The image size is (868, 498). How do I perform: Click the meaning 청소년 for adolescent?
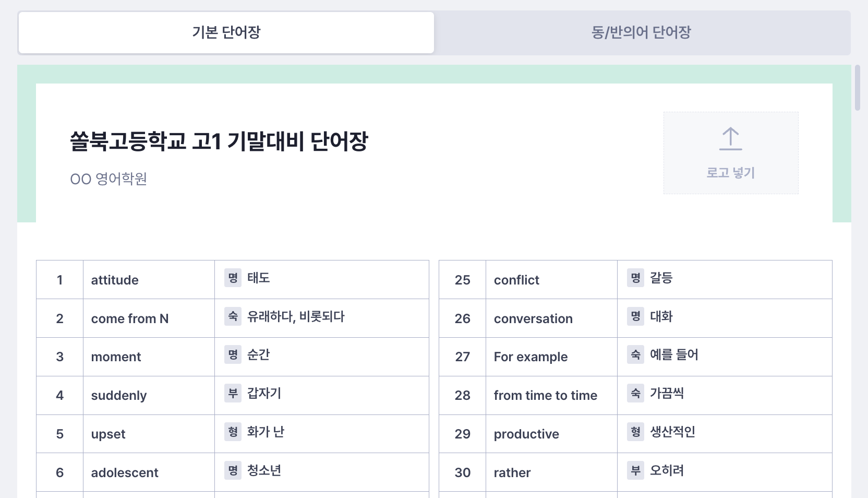[x=264, y=470]
